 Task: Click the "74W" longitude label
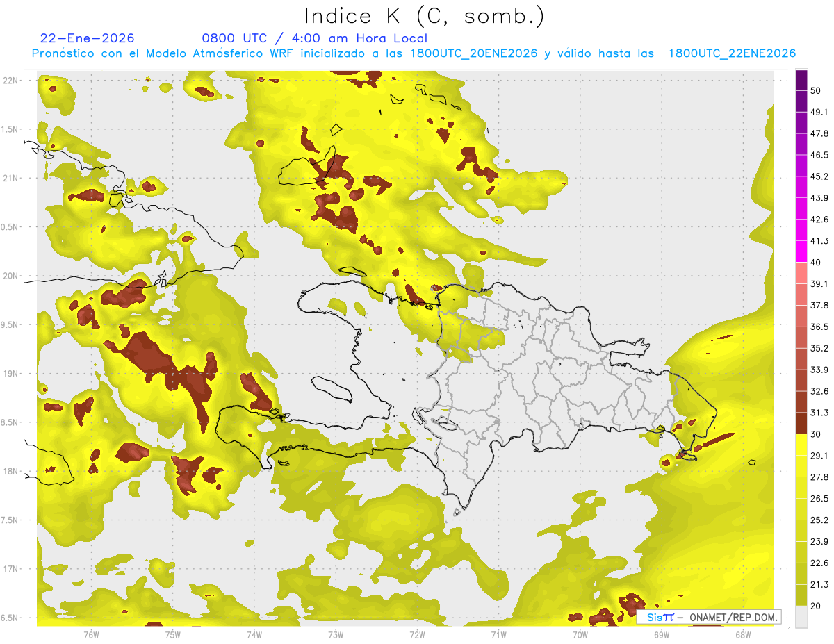pyautogui.click(x=254, y=635)
